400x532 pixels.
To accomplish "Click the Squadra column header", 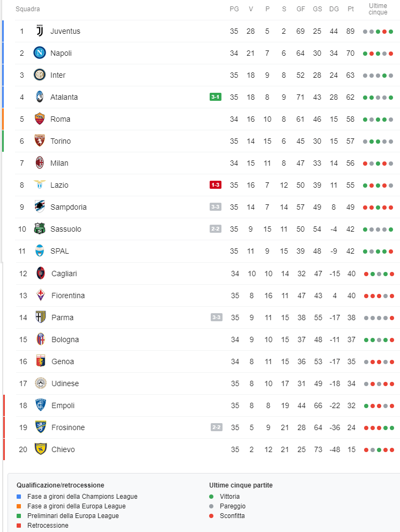I will [28, 9].
